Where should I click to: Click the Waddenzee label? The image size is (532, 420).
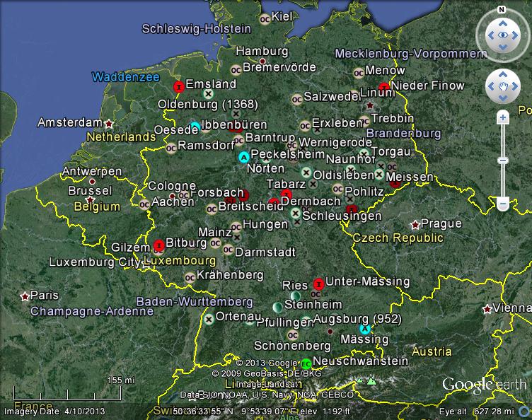click(125, 77)
